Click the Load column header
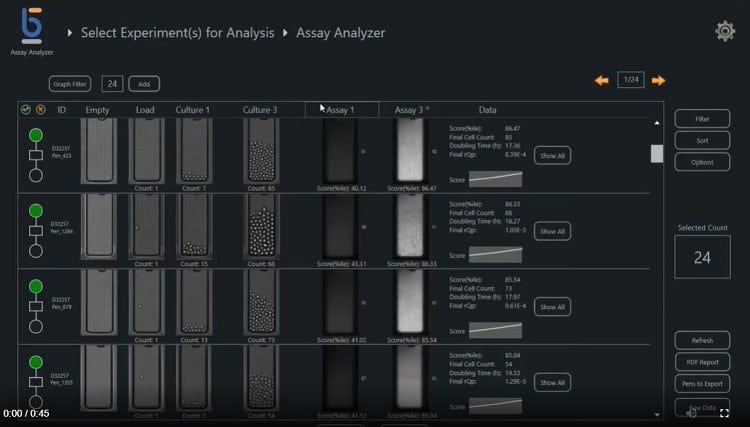 145,110
